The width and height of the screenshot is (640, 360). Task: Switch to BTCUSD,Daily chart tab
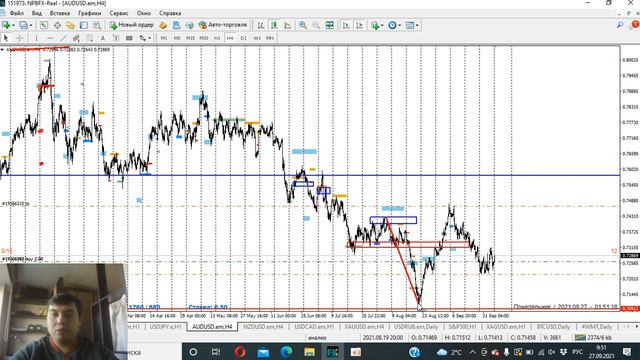click(x=553, y=327)
